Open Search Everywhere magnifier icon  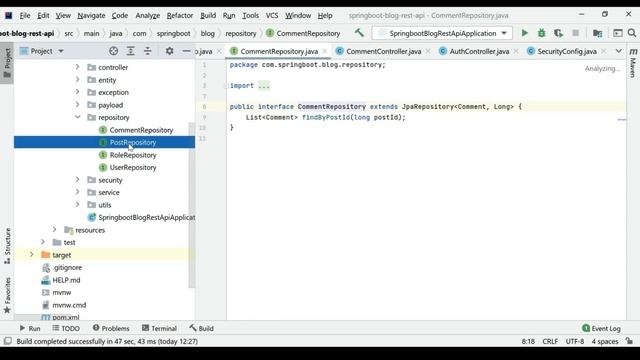[x=632, y=33]
